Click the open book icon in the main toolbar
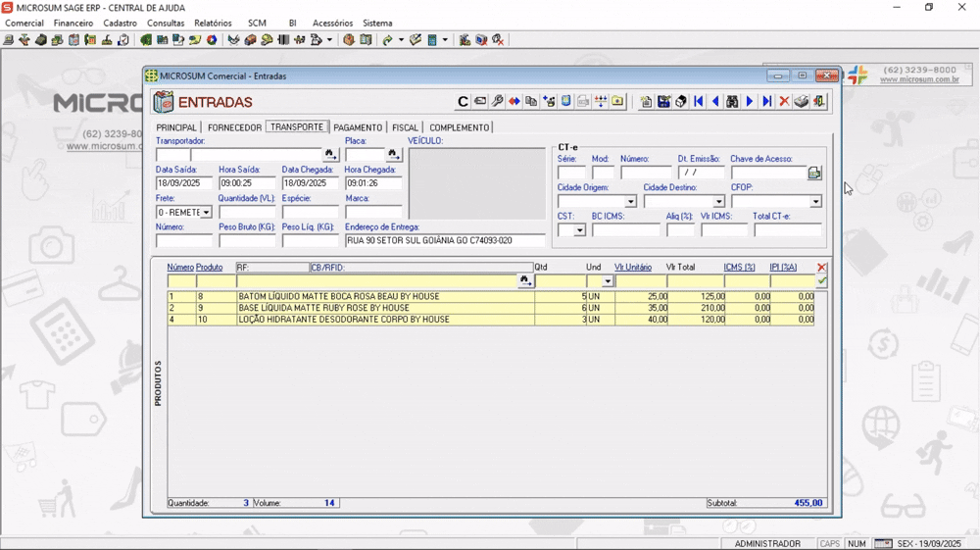The height and width of the screenshot is (550, 980). (x=366, y=40)
